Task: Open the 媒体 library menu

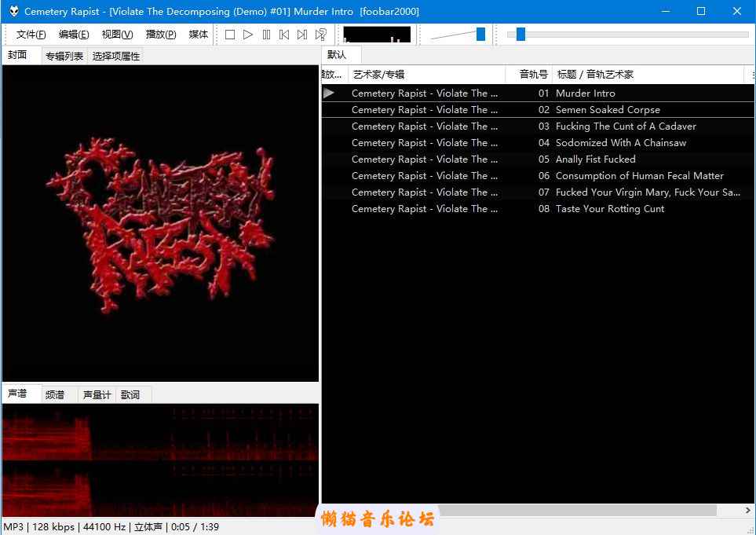Action: tap(198, 35)
